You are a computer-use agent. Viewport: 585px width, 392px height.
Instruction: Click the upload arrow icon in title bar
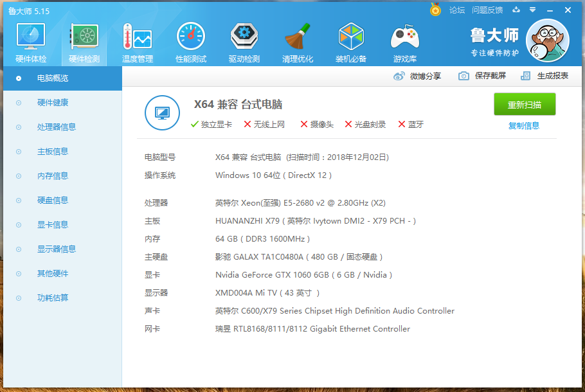[516, 10]
